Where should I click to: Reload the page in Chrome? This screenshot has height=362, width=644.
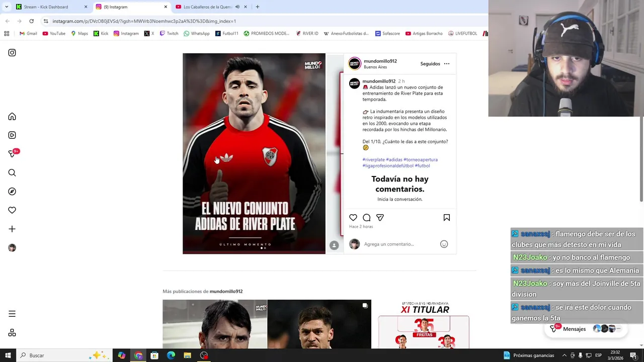point(31,21)
